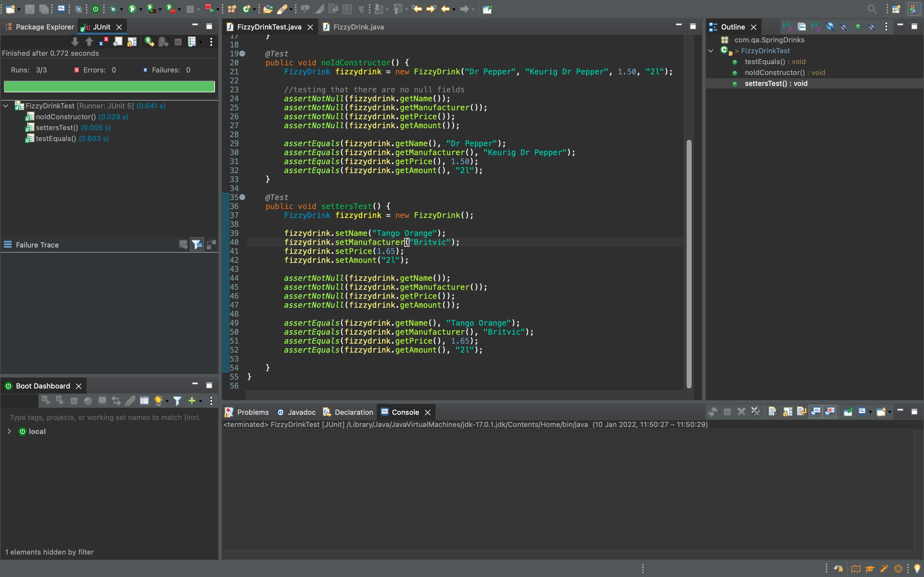Screen dimensions: 924x577
Task: Switch to FizzyDrink.java editor tab
Action: (358, 27)
